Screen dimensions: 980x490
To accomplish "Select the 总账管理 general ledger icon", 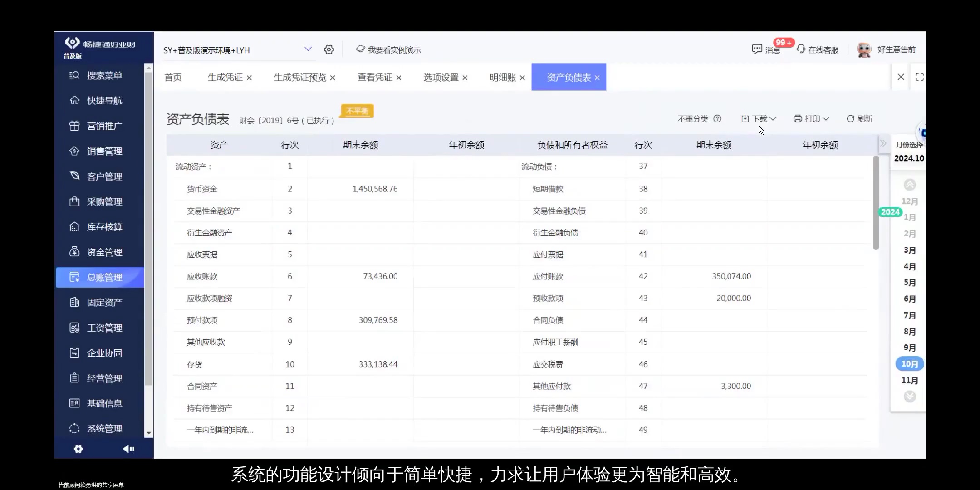I will [75, 277].
